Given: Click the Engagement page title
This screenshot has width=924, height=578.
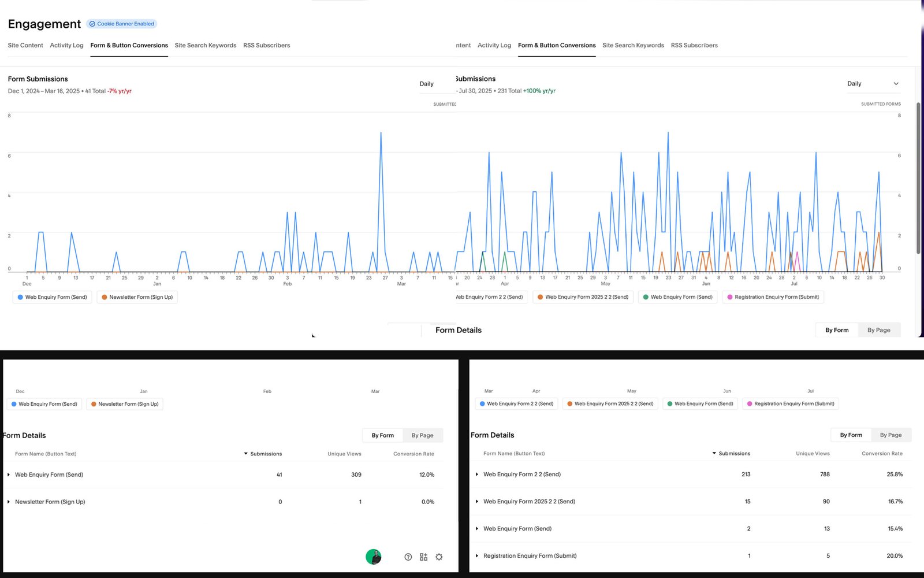Looking at the screenshot, I should (44, 24).
